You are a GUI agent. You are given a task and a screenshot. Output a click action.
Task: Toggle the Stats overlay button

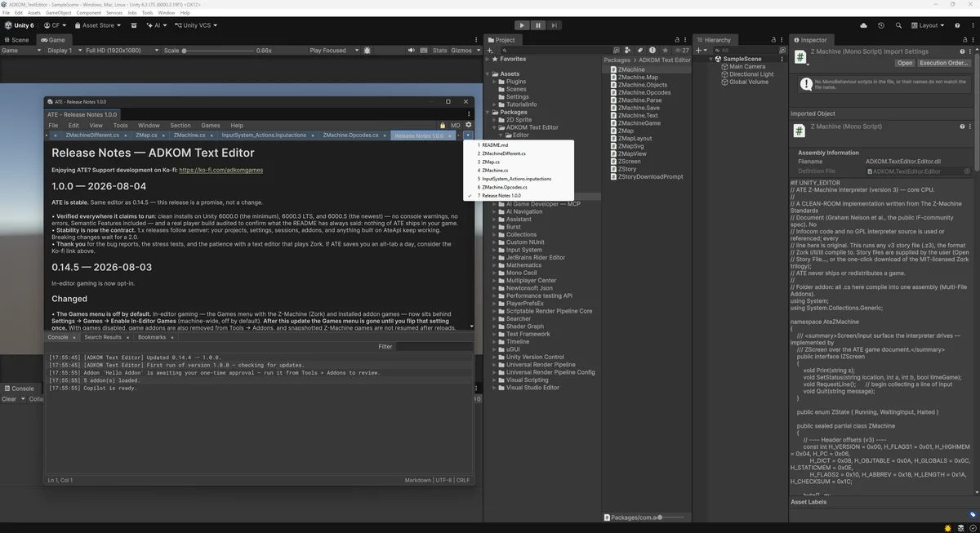439,51
